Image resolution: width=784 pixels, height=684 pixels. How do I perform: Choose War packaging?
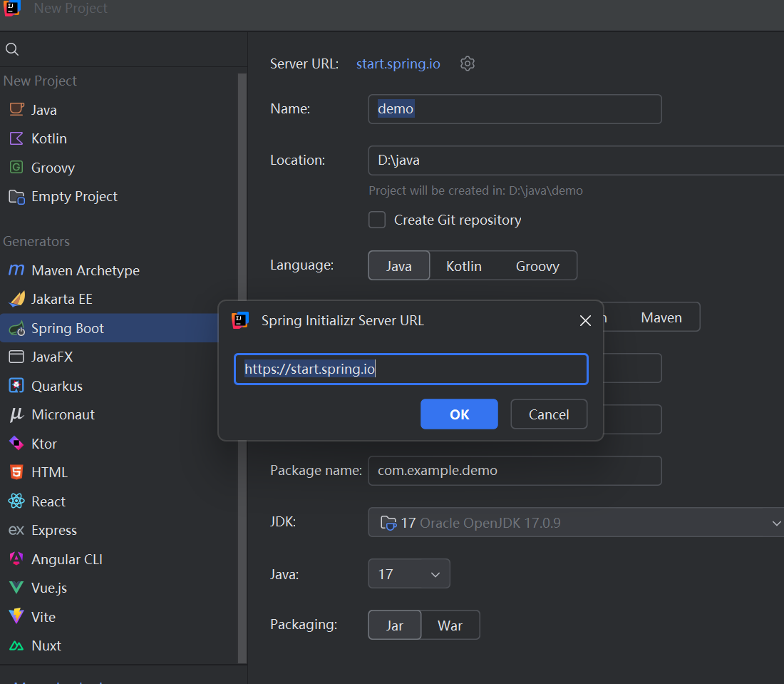coord(450,625)
